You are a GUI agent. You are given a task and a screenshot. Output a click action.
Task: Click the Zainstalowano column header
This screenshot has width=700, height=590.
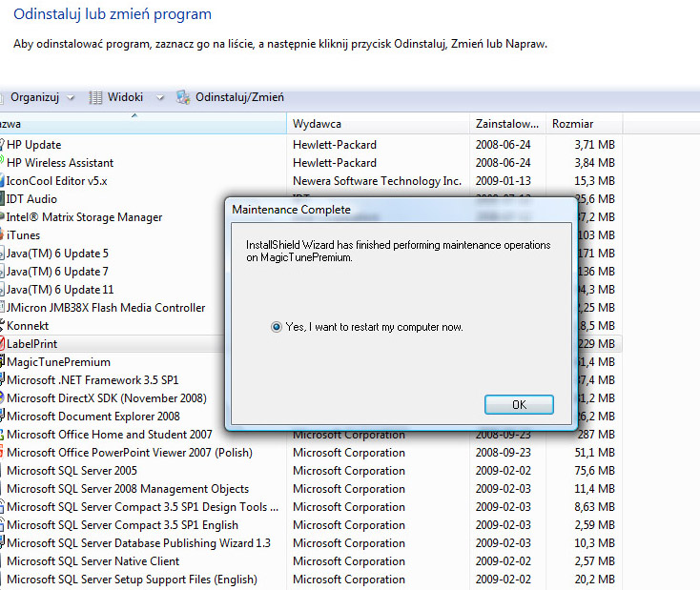pos(507,124)
